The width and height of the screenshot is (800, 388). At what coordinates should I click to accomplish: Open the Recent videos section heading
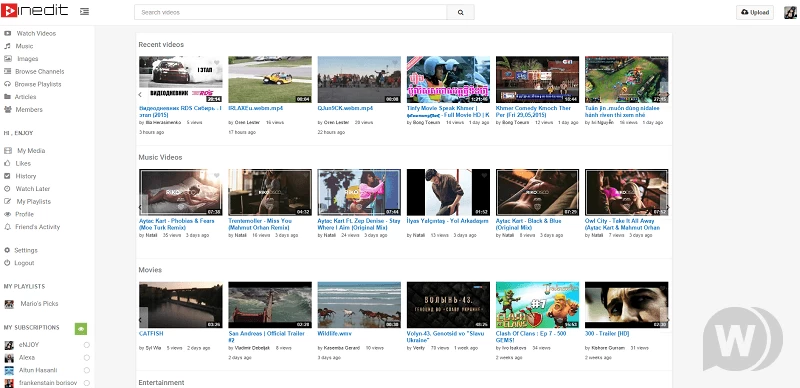point(161,45)
